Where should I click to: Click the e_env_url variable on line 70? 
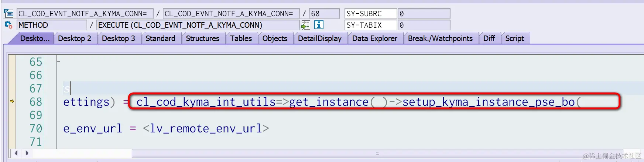click(x=93, y=128)
